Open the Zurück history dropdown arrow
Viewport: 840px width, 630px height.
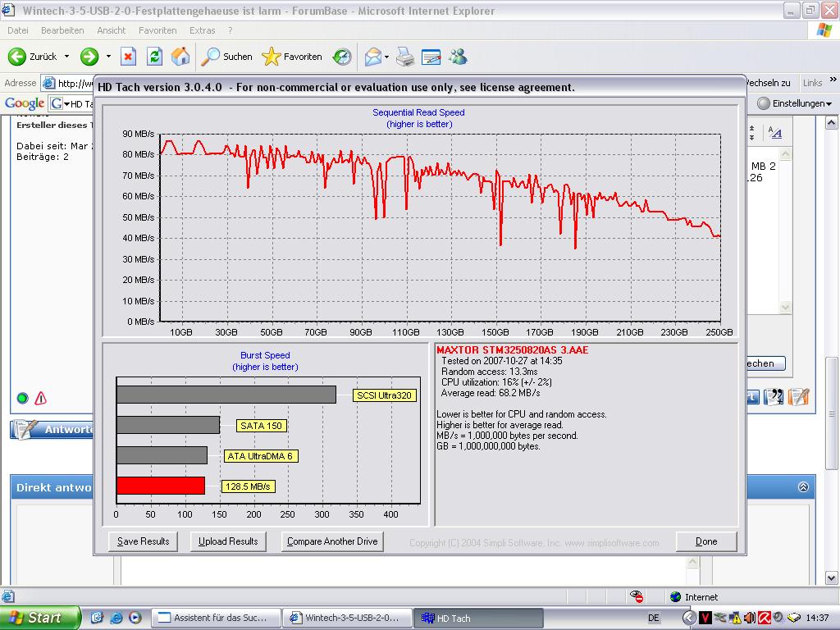pyautogui.click(x=66, y=57)
